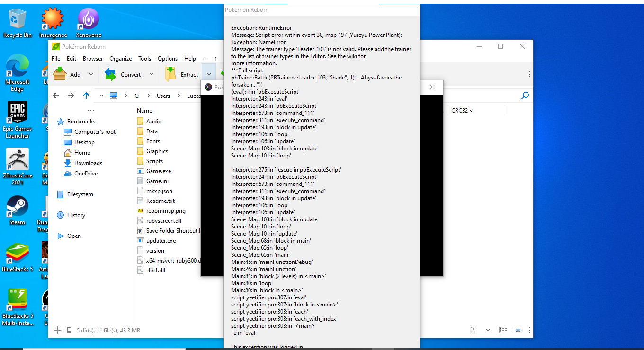
Task: Open Insurgence desktop shortcut
Action: [53, 23]
